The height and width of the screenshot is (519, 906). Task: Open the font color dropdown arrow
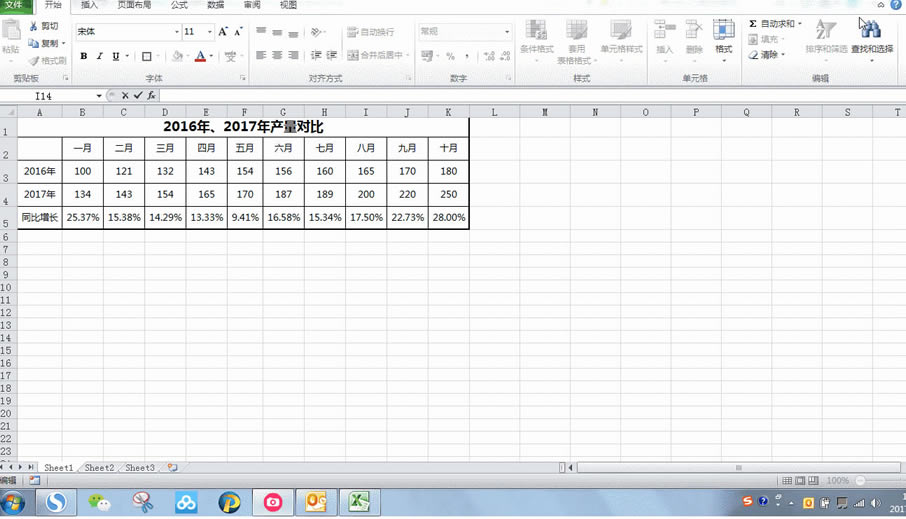211,56
